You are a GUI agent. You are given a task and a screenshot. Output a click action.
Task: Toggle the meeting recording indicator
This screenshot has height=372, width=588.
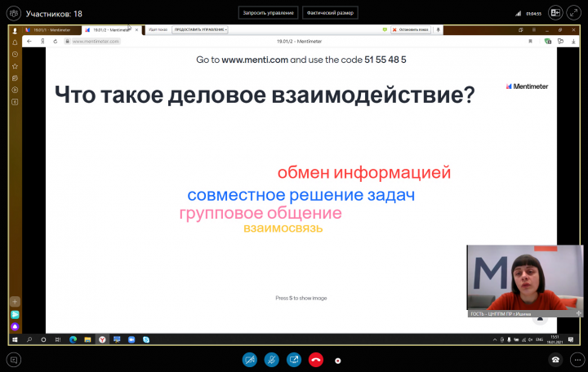pyautogui.click(x=338, y=360)
